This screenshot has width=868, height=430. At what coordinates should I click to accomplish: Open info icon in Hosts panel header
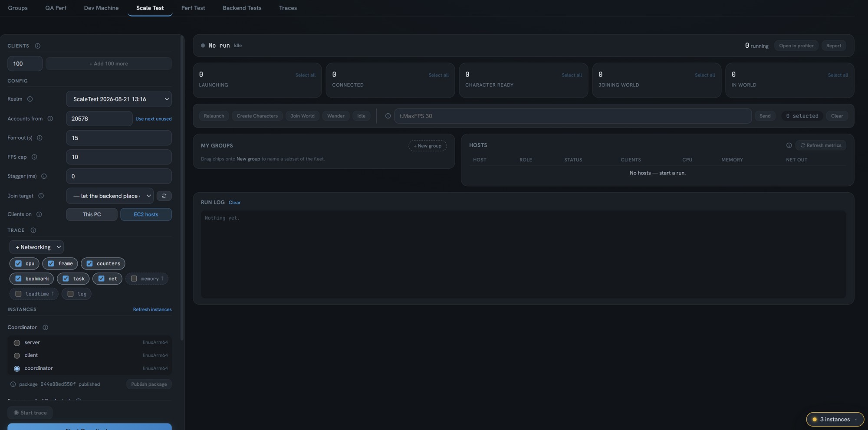click(789, 145)
